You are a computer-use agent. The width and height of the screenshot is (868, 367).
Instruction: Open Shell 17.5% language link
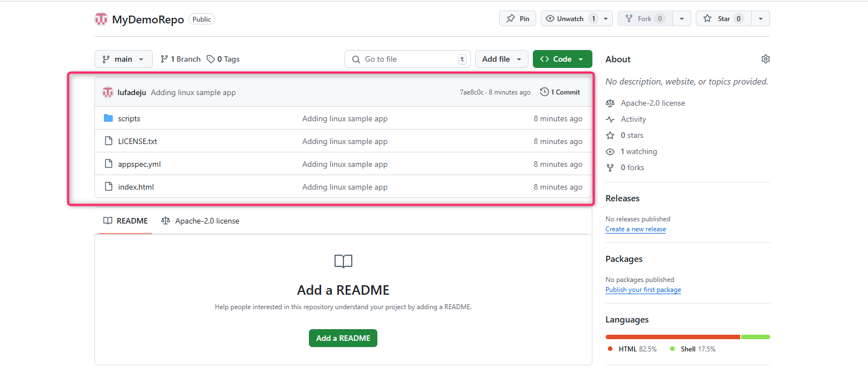(x=693, y=349)
